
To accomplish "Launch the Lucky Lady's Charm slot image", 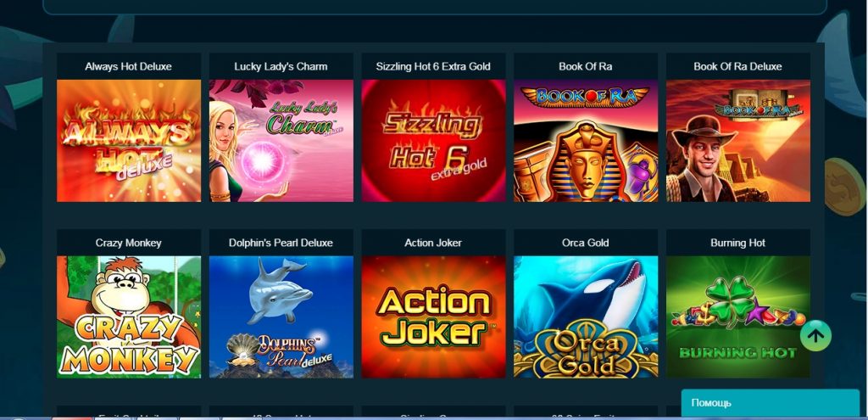I will [x=281, y=141].
